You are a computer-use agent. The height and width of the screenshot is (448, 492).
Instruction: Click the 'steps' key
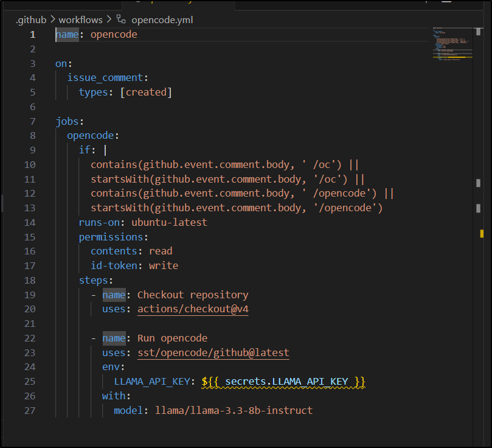click(x=94, y=280)
